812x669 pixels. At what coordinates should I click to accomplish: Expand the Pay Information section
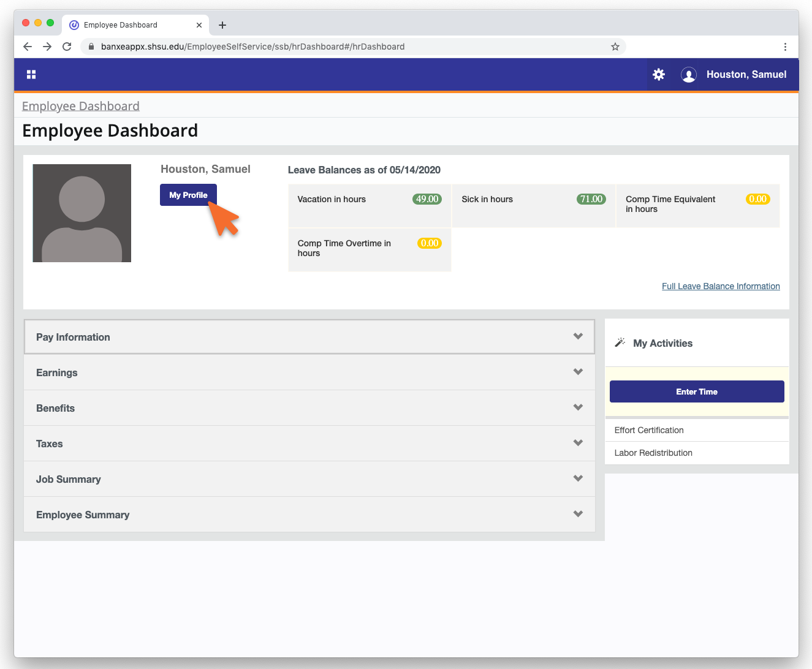[x=309, y=337]
